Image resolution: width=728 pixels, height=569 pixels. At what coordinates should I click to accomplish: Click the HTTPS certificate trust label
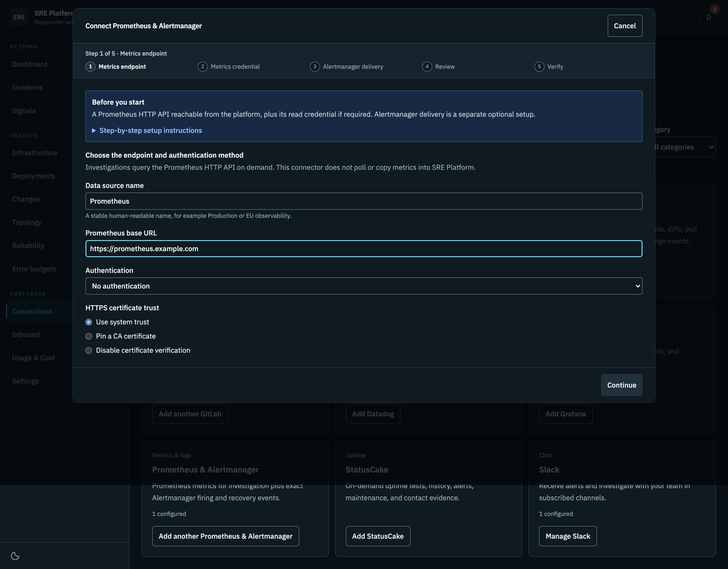(x=122, y=308)
